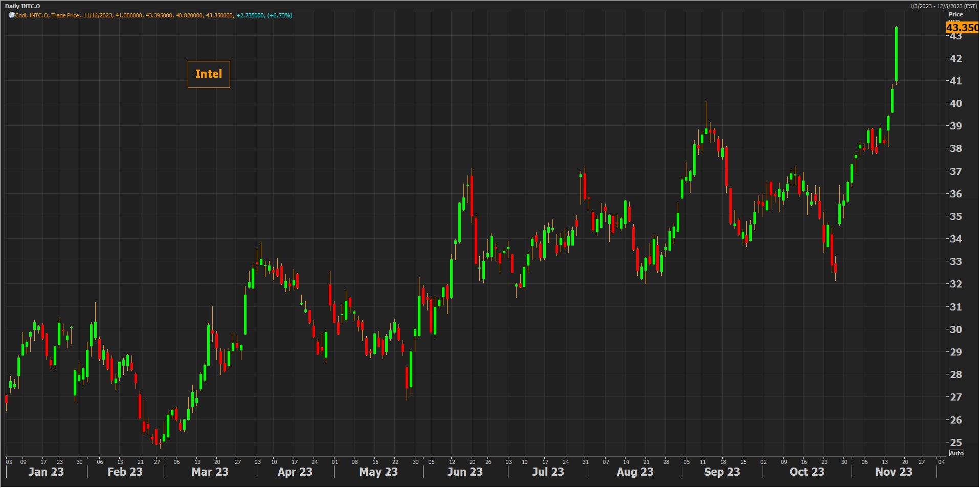Click the tall green candle at chart's far right

(x=896, y=54)
